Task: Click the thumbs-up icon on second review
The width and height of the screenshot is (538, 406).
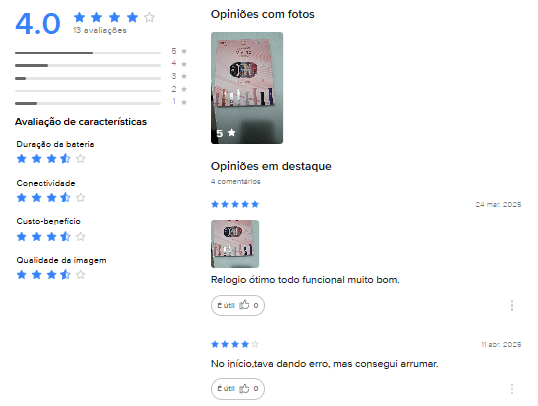Action: (244, 388)
